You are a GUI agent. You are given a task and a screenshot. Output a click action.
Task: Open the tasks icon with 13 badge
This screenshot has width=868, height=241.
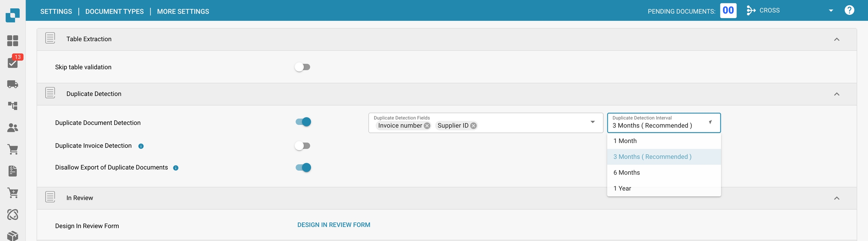click(13, 63)
